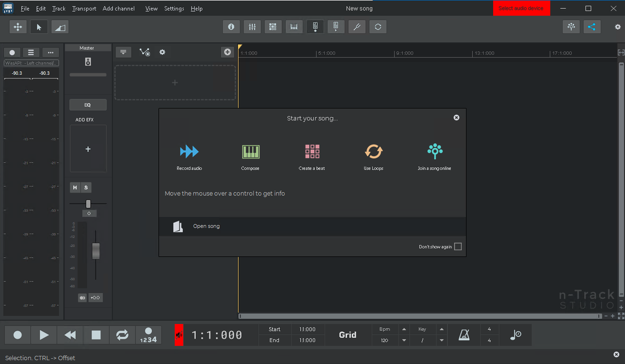The height and width of the screenshot is (364, 625).
Task: Click the blue share icon
Action: (x=592, y=27)
